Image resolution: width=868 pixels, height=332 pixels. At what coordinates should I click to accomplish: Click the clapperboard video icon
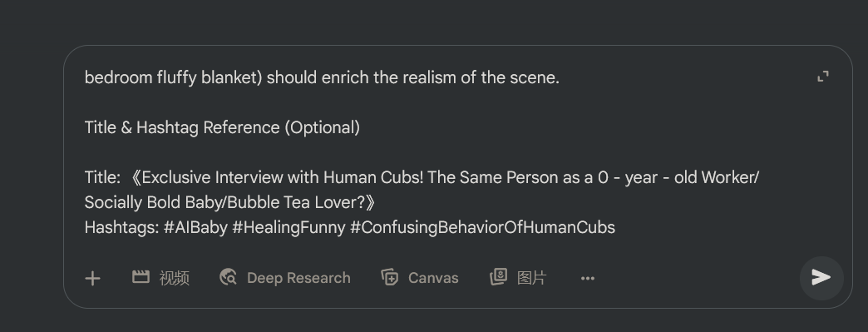click(x=141, y=276)
